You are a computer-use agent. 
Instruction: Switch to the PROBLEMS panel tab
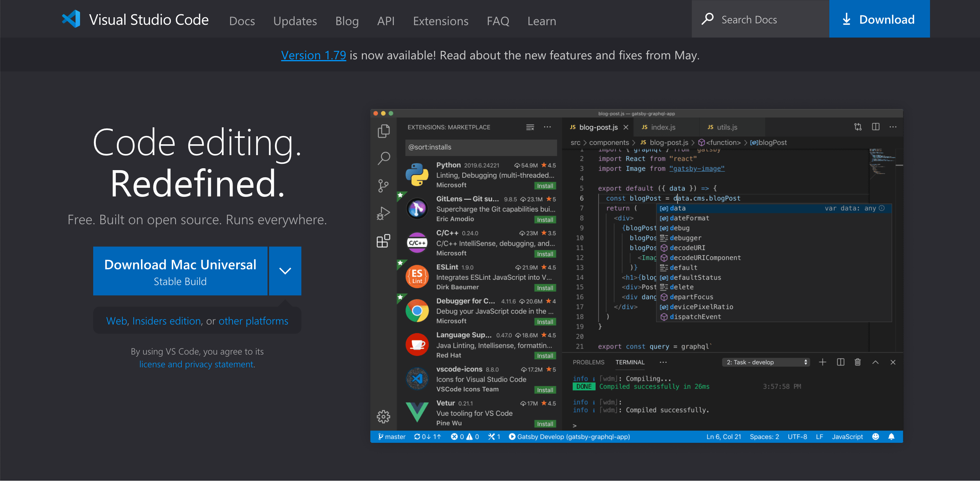point(588,362)
